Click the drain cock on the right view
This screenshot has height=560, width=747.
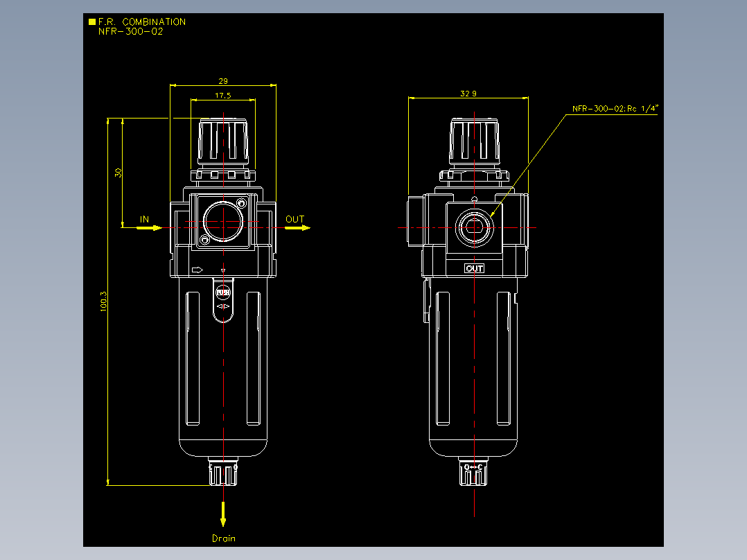pyautogui.click(x=473, y=472)
